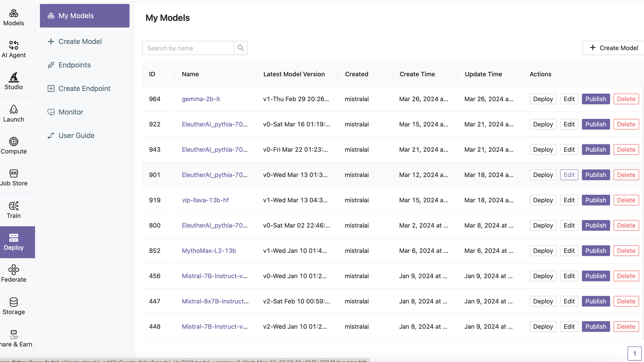Click the search magnifier button

(241, 48)
